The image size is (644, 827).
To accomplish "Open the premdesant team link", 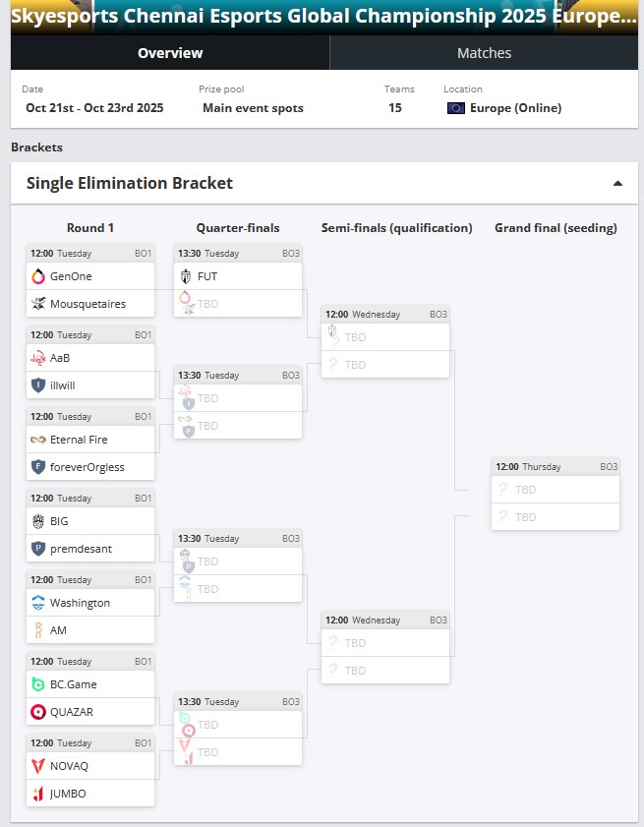I will coord(81,549).
